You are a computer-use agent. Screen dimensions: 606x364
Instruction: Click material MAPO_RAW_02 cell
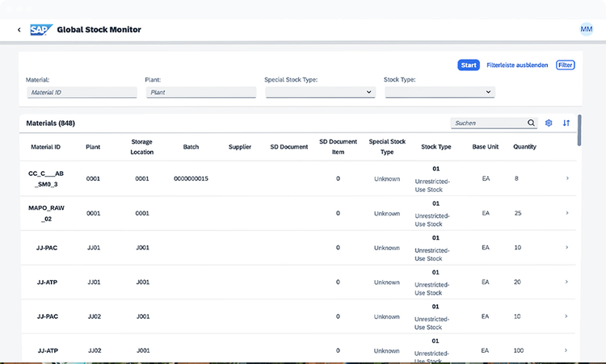tap(46, 213)
